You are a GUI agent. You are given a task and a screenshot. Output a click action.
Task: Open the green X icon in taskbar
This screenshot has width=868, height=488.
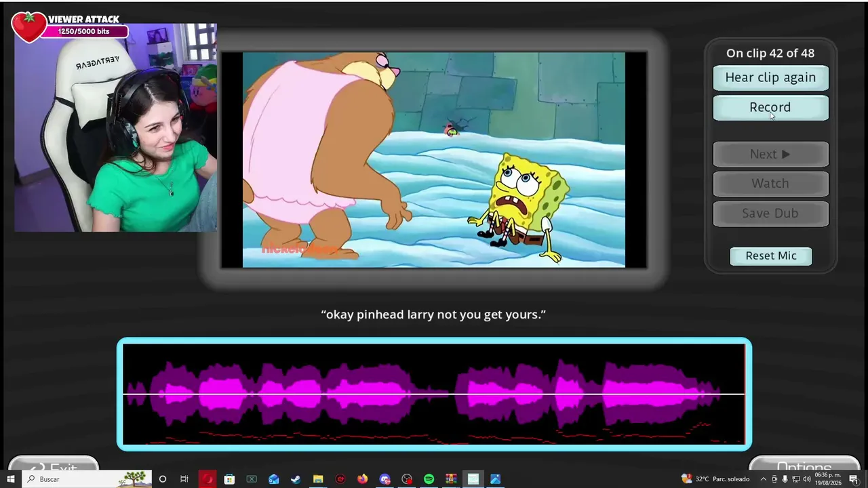pos(252,479)
